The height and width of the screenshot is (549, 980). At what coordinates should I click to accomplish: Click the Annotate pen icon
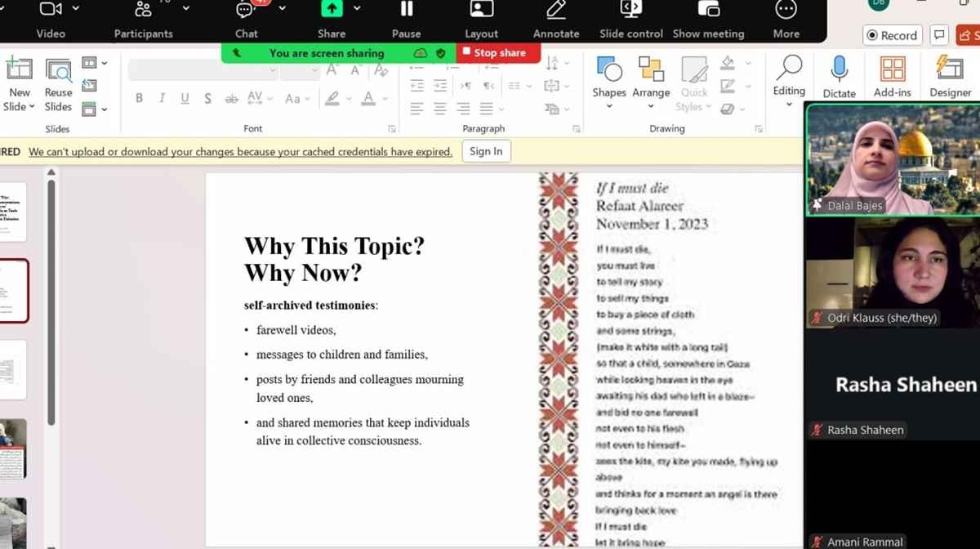coord(556,11)
